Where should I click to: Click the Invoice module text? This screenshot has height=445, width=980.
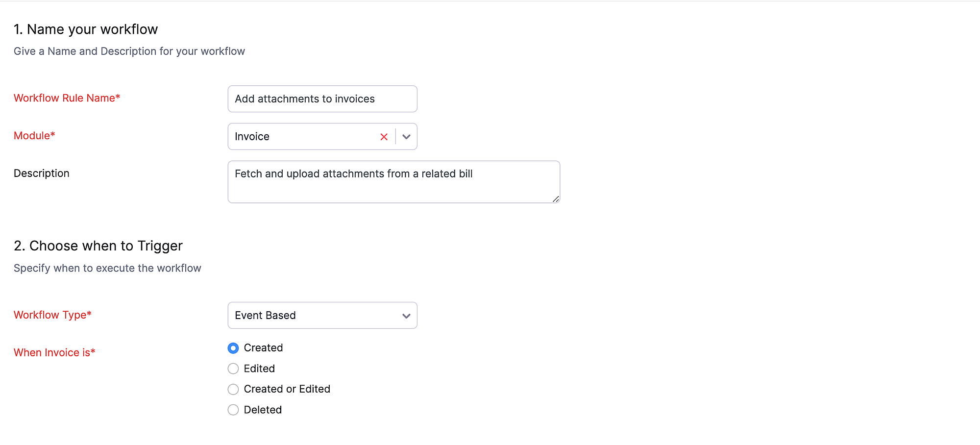(252, 137)
